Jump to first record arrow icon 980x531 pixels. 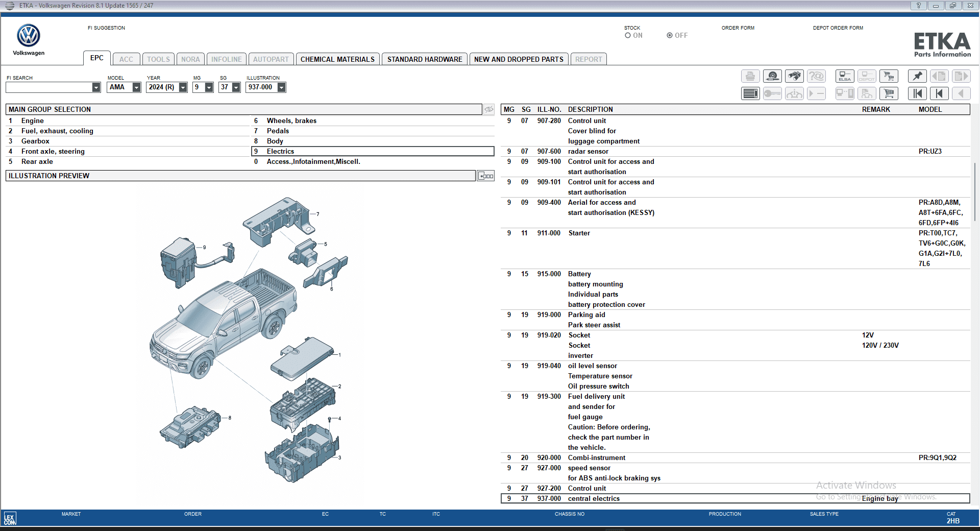click(917, 93)
